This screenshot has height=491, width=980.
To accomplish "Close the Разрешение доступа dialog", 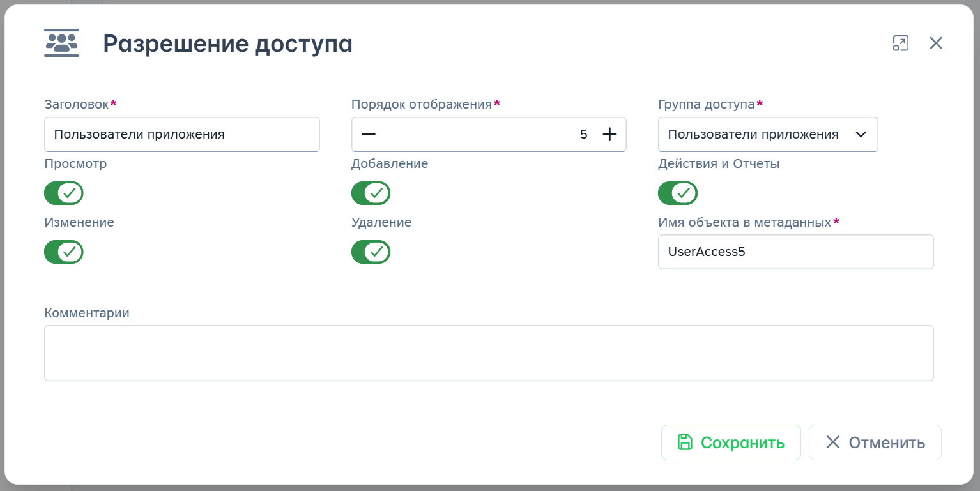I will pos(935,43).
